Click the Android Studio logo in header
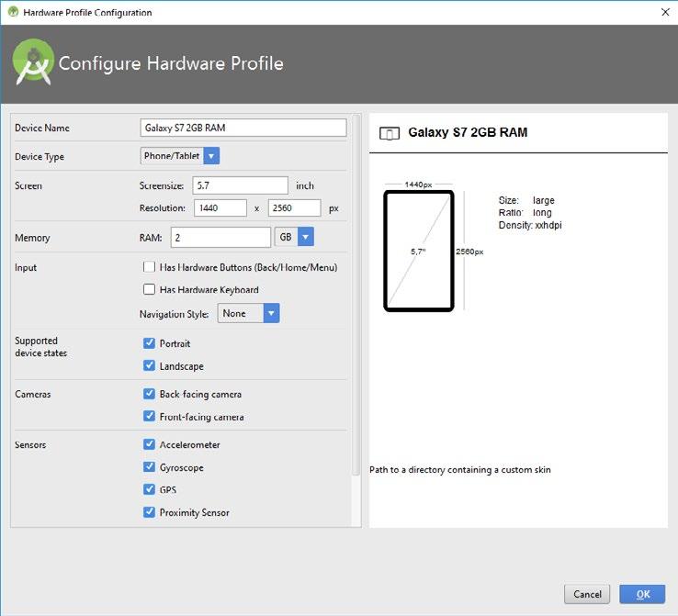This screenshot has height=616, width=678. (33, 62)
